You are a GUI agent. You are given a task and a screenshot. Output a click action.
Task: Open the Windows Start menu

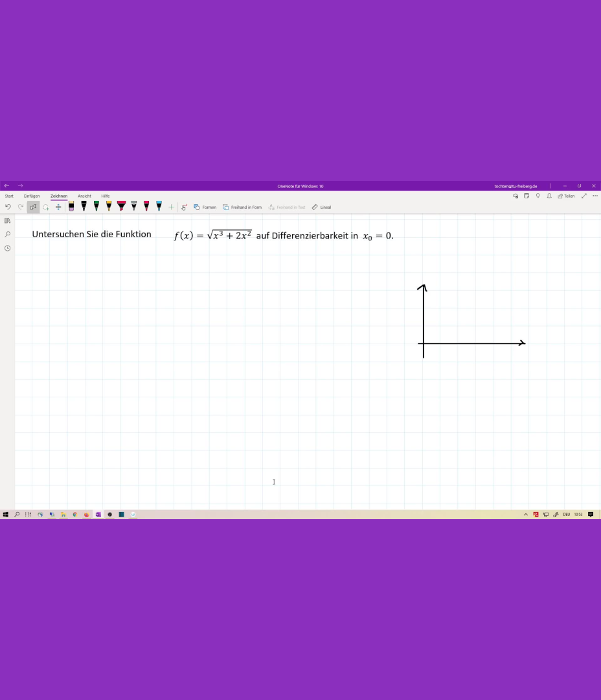(x=5, y=514)
